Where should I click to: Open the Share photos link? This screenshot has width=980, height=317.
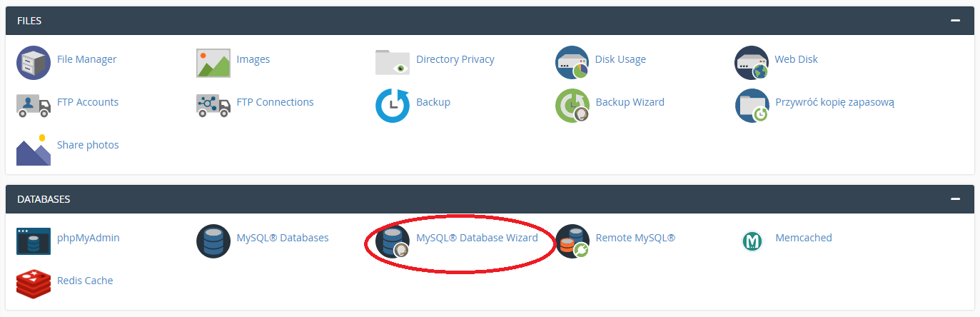[x=88, y=145]
